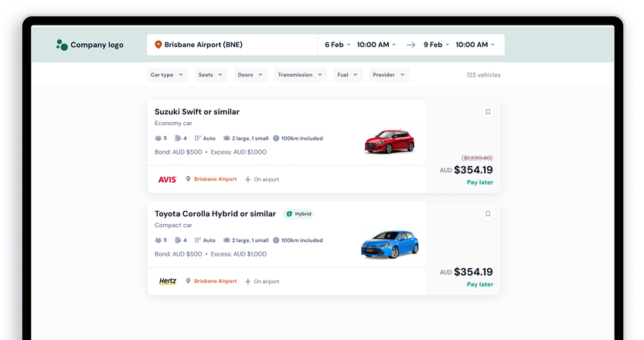The image size is (644, 340).
Task: Click the struck-through $1,220.40 price
Action: (x=477, y=158)
